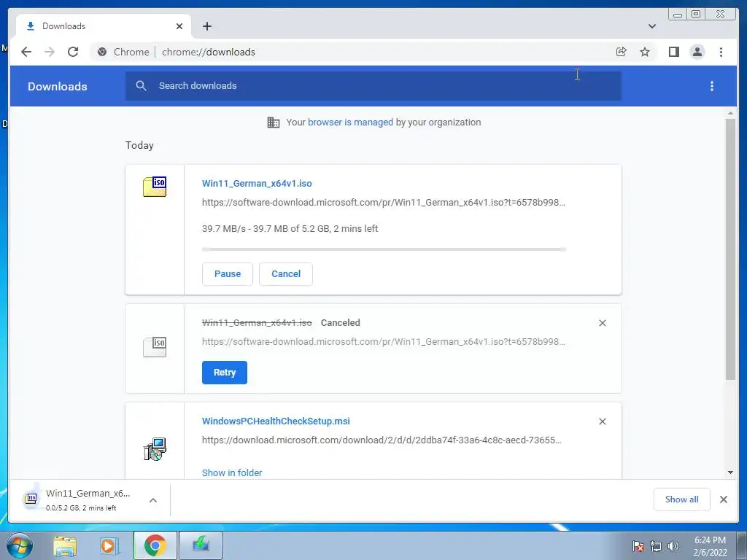Click the Downloads page title
The height and width of the screenshot is (560, 747).
(x=57, y=86)
